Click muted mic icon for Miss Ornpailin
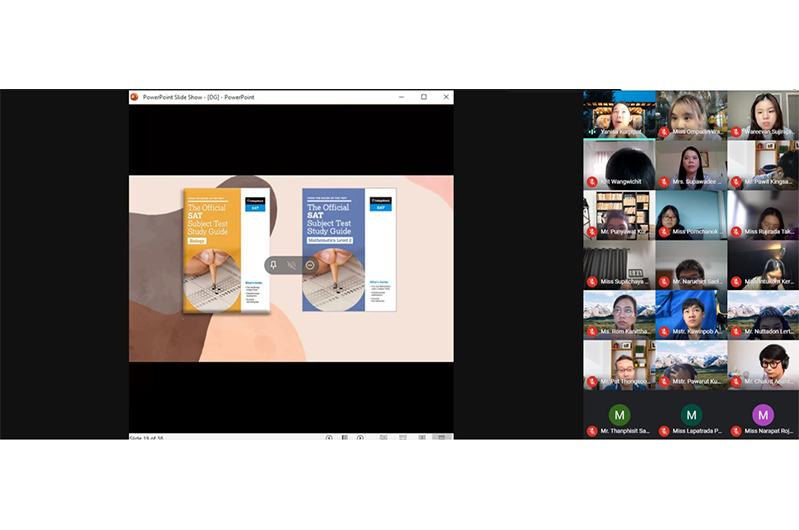This screenshot has height=530, width=799. click(x=664, y=132)
